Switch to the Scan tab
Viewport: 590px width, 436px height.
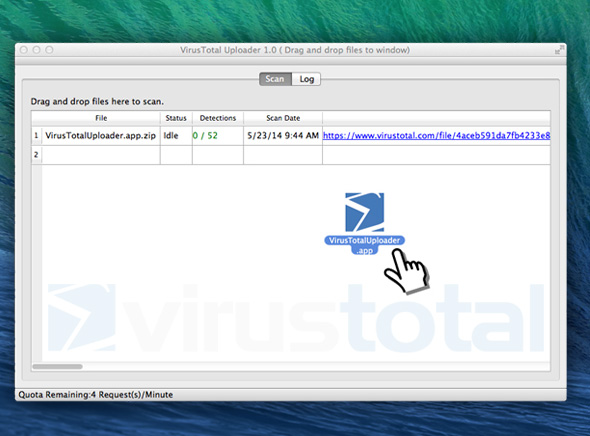click(x=275, y=79)
